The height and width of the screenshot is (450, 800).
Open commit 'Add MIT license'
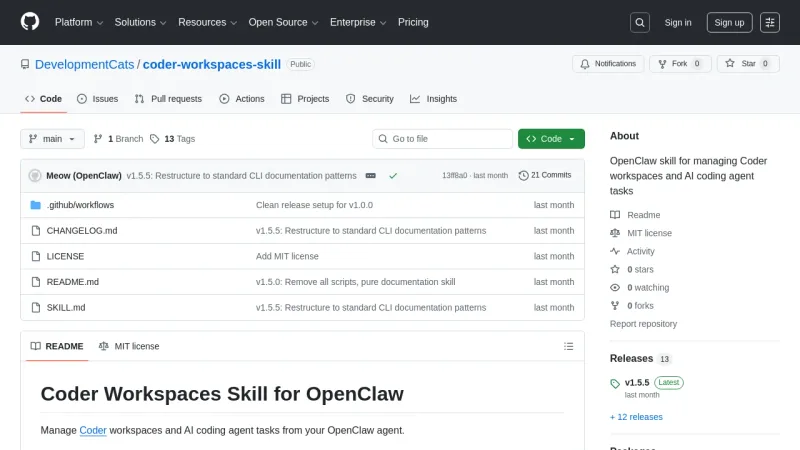coord(287,256)
